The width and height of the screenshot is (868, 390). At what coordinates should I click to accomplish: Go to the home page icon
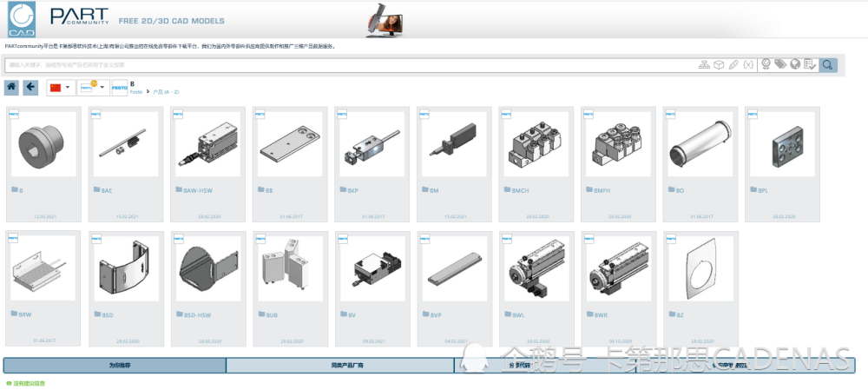(x=11, y=88)
